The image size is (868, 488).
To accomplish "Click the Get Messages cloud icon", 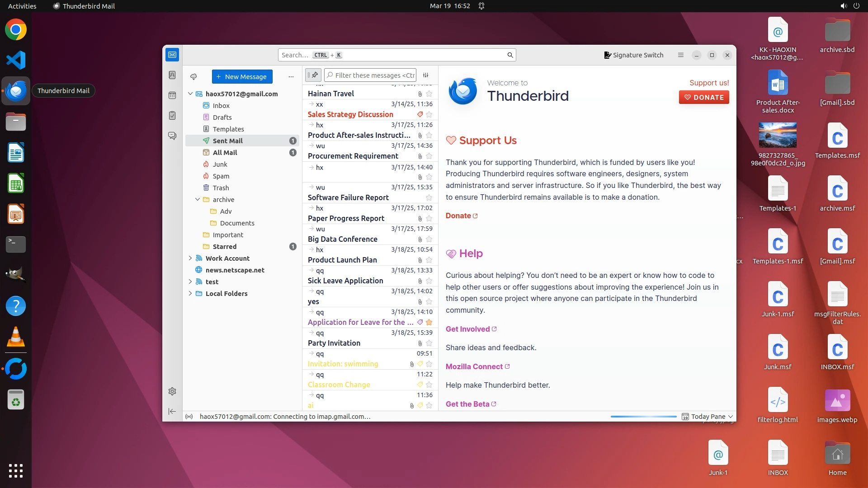I will point(193,76).
